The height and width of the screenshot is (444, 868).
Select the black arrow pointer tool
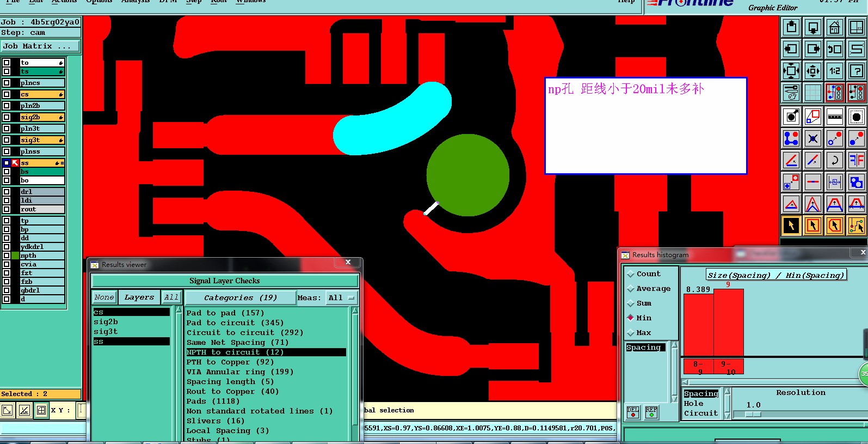click(791, 226)
